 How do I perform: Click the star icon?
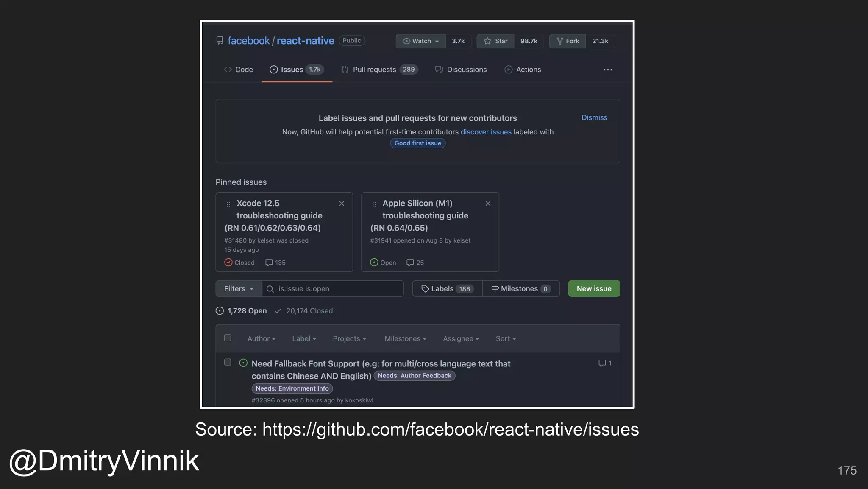(x=487, y=41)
